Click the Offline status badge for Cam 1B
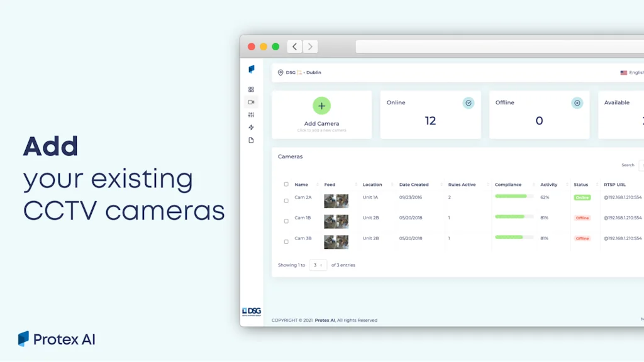This screenshot has height=362, width=644. tap(582, 218)
